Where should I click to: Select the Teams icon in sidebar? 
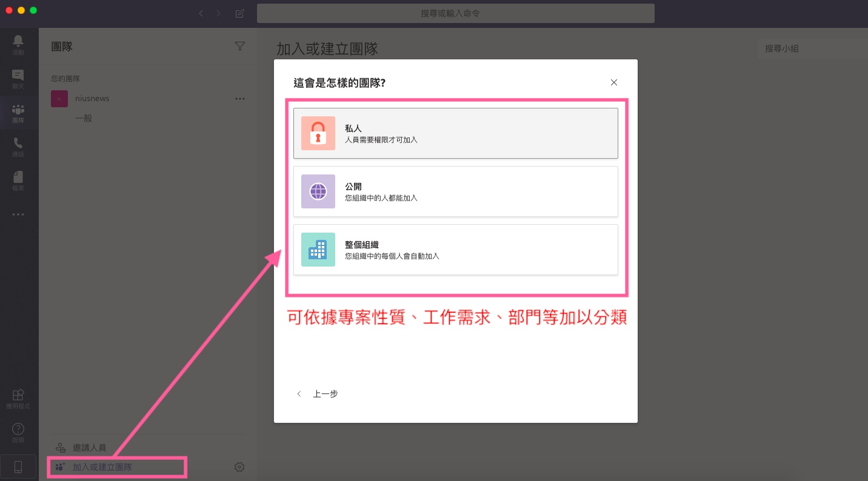pos(18,112)
